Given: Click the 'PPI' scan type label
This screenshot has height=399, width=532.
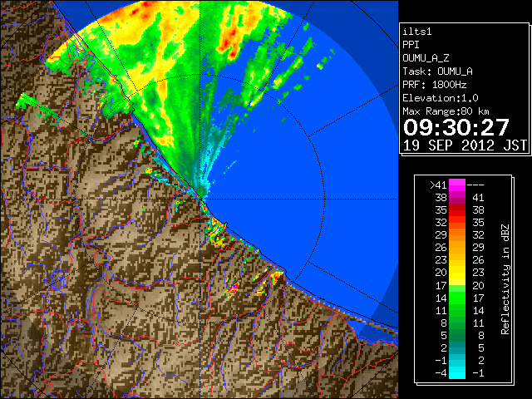Looking at the screenshot, I should 411,45.
